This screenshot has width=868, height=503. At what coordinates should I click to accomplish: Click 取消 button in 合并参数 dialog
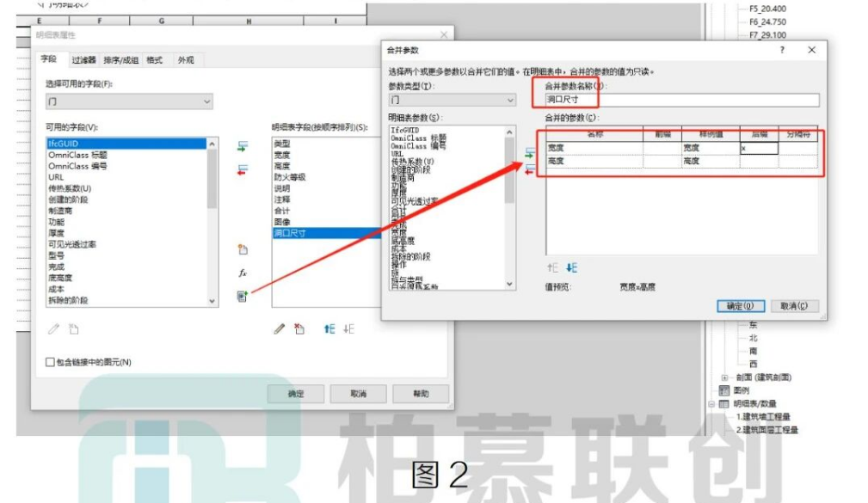pos(794,306)
